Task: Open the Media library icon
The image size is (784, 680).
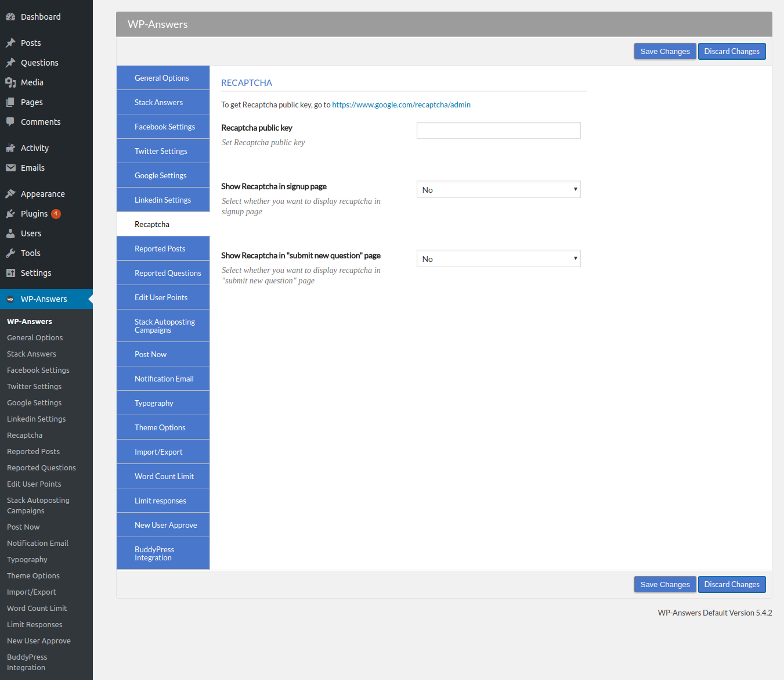Action: (x=10, y=82)
